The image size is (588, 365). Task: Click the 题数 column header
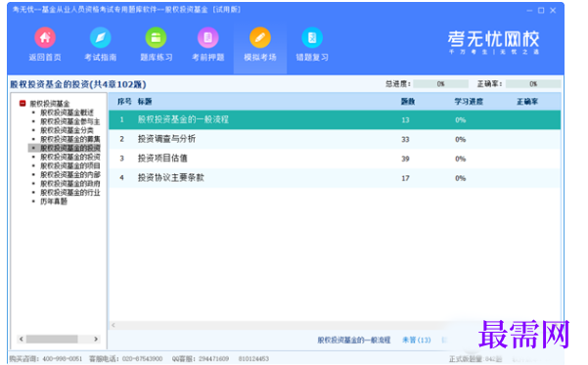tap(408, 102)
